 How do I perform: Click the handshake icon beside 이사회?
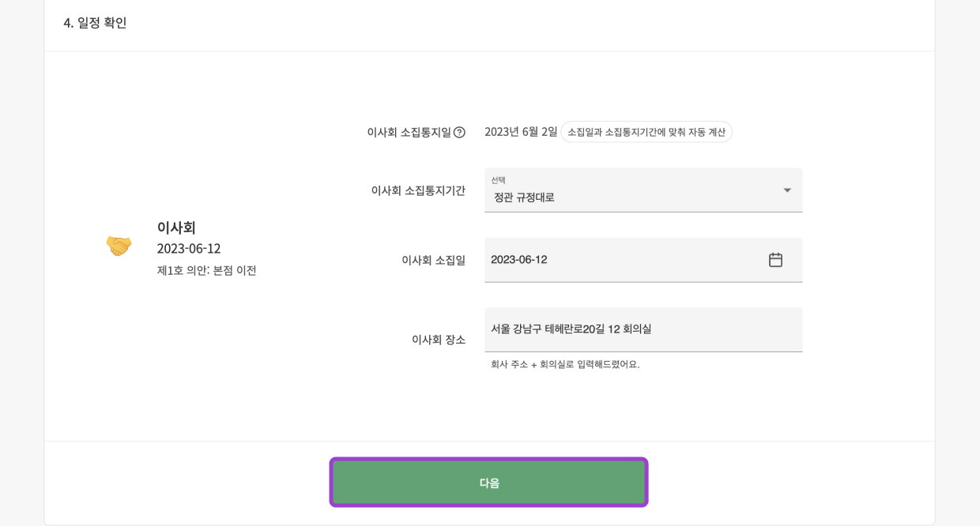pos(119,246)
